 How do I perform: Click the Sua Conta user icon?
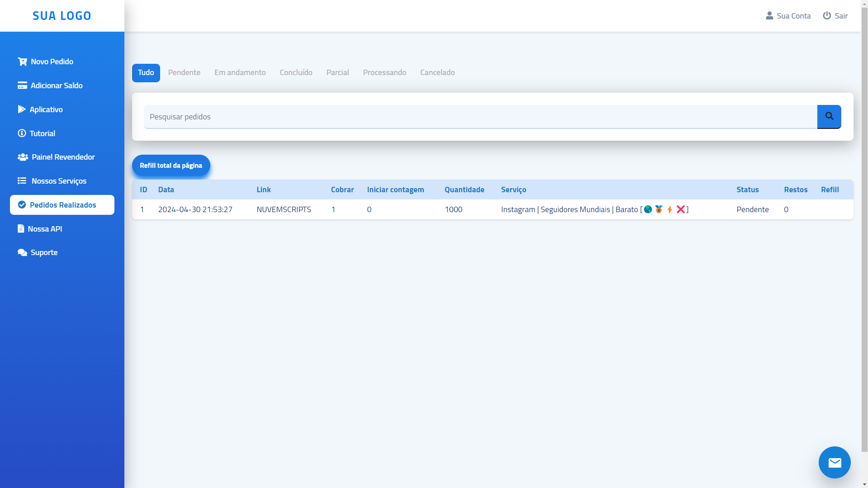(x=769, y=15)
